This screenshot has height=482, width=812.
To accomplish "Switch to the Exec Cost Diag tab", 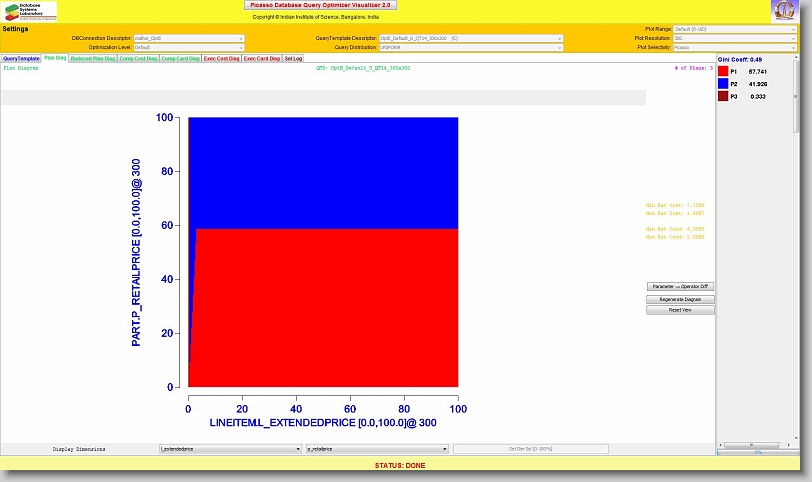I will click(221, 59).
